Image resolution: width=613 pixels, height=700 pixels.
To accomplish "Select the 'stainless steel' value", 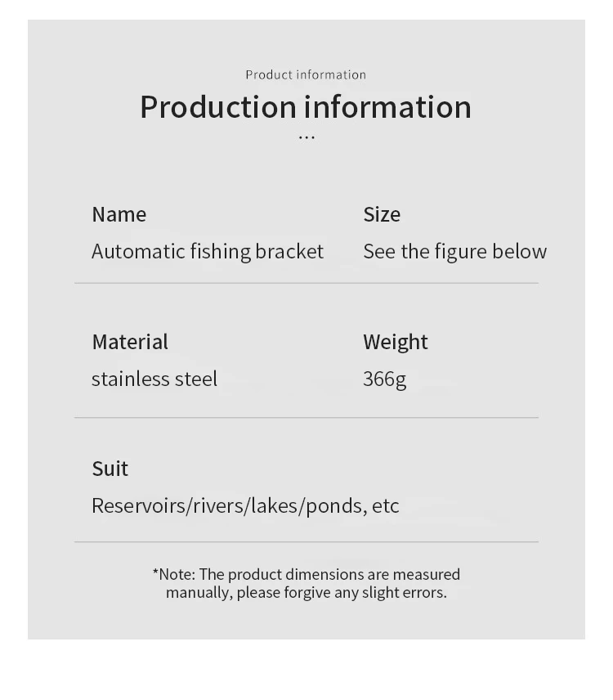I will pyautogui.click(x=154, y=379).
